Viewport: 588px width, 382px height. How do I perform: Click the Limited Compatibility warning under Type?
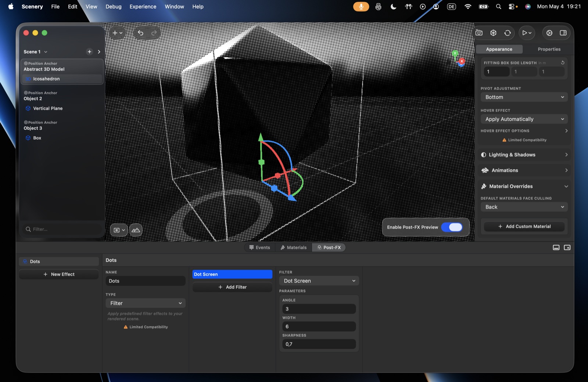tap(146, 327)
